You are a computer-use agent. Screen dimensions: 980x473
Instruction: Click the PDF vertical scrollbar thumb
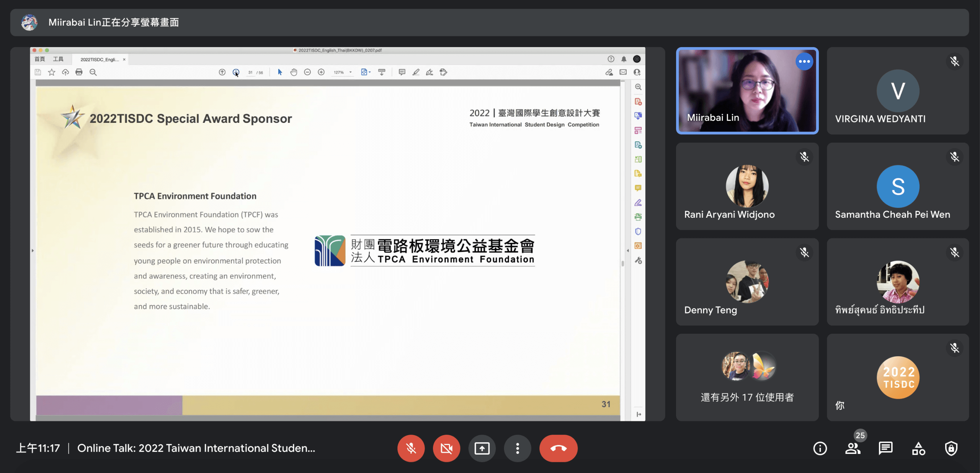click(623, 263)
